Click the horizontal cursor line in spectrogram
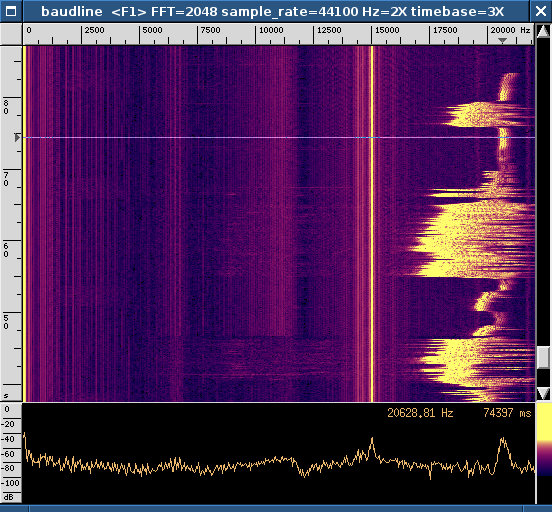 [279, 137]
